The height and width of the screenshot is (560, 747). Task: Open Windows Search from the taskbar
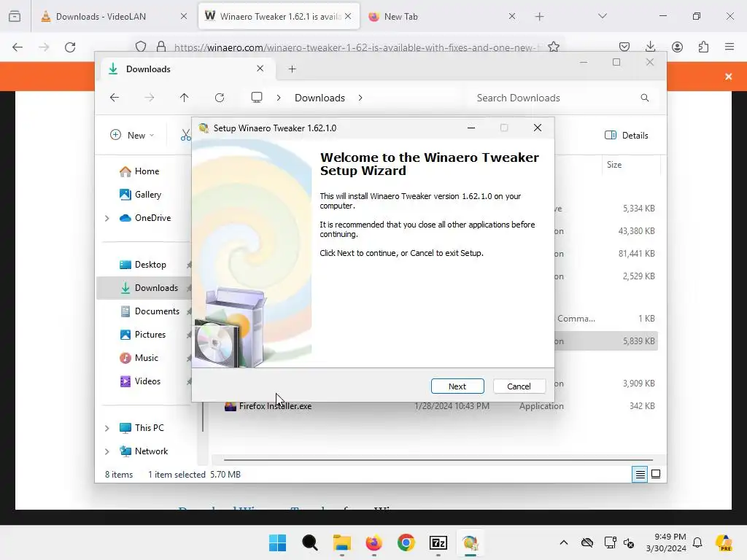(309, 542)
